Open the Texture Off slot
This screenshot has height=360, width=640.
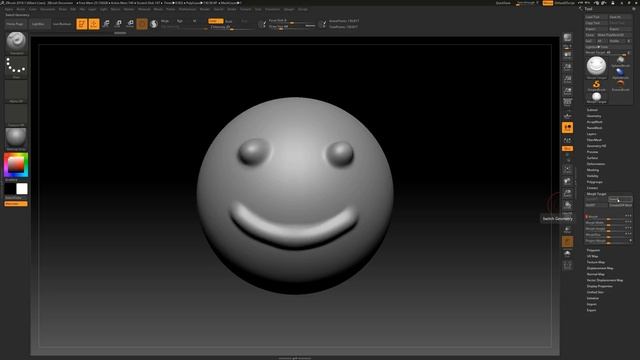click(x=16, y=115)
